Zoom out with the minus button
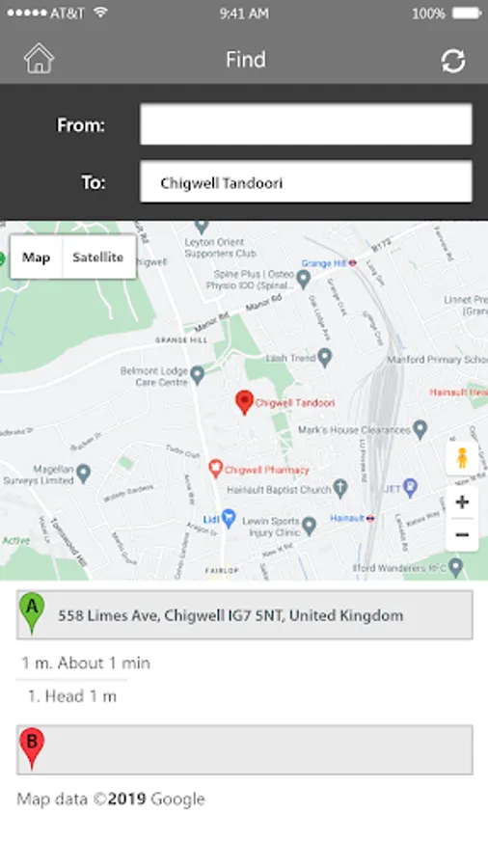The width and height of the screenshot is (488, 868). tap(462, 534)
